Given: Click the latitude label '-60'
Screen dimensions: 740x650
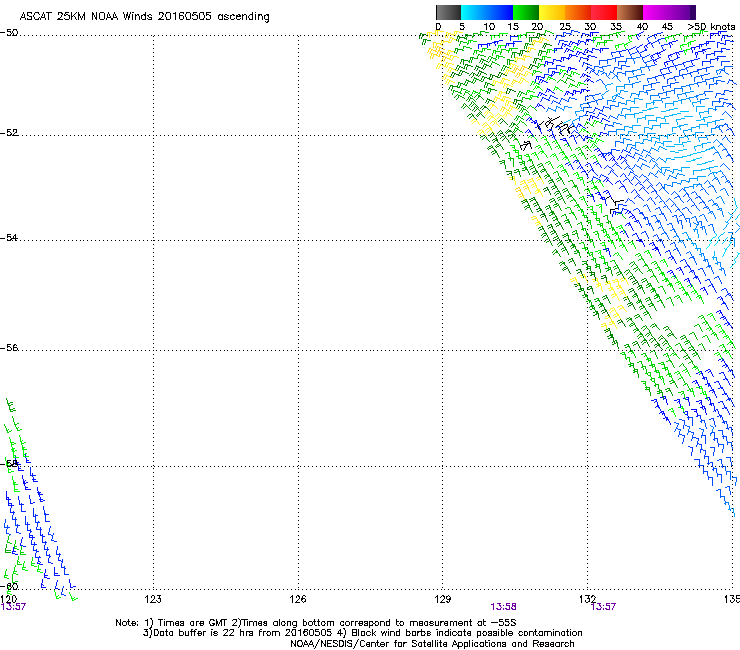Looking at the screenshot, I should coord(9,586).
